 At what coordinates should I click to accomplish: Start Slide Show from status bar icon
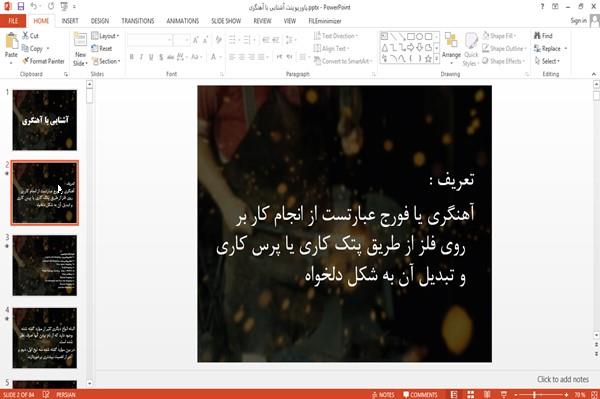point(504,394)
